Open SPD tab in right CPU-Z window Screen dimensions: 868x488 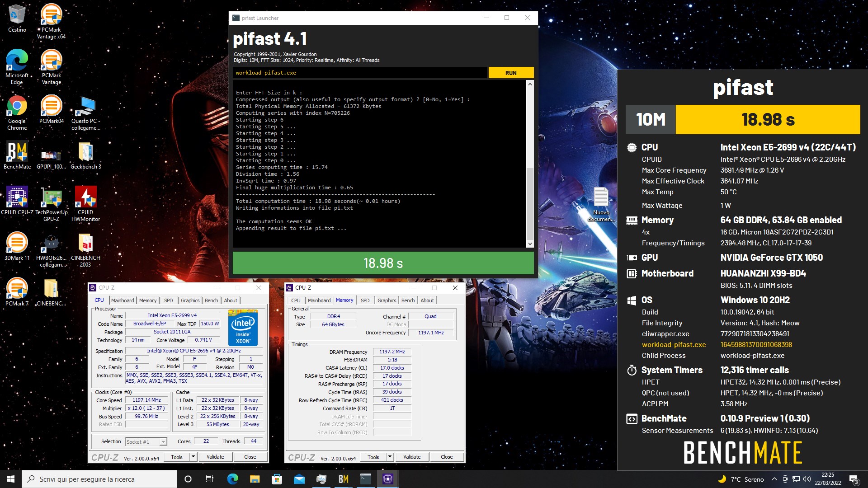pos(365,300)
